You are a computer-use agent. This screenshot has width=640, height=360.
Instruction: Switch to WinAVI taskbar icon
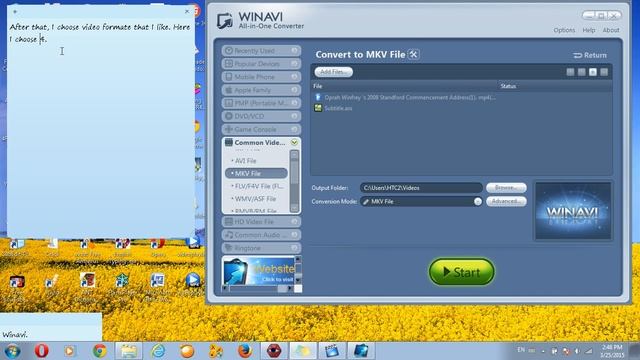tap(361, 351)
